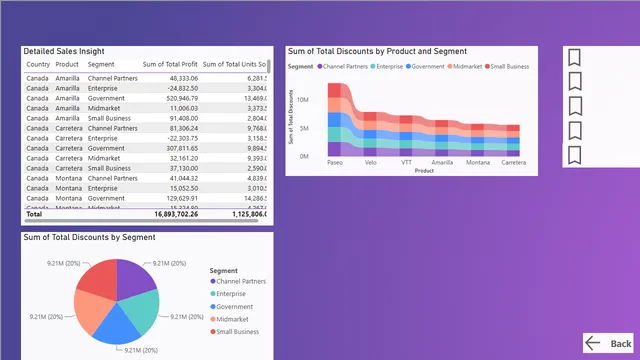Click the blue Government pie slice

pyautogui.click(x=118, y=327)
